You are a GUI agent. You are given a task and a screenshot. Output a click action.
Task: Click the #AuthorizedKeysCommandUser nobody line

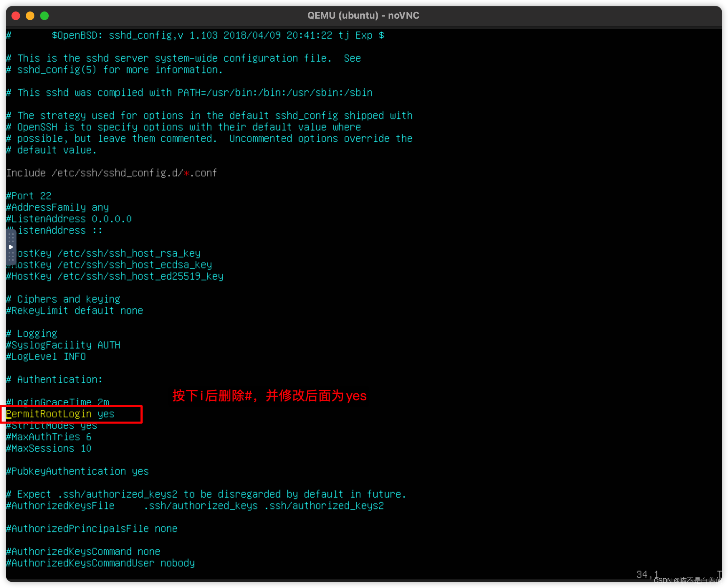point(100,563)
